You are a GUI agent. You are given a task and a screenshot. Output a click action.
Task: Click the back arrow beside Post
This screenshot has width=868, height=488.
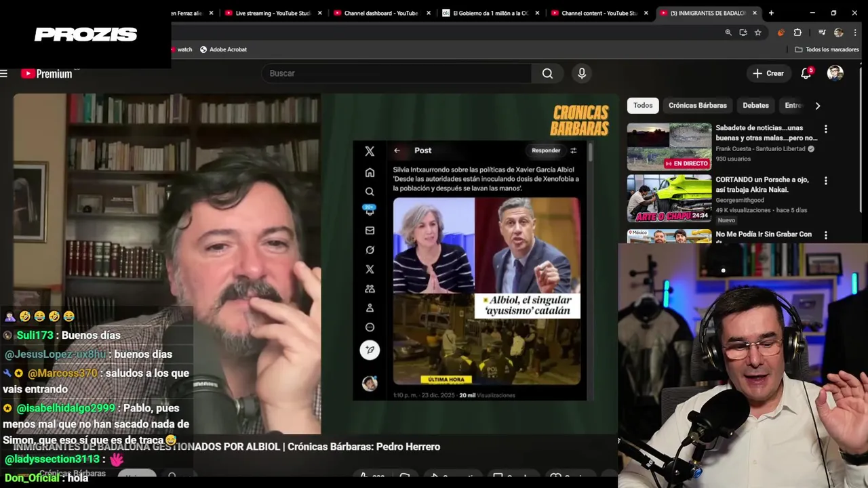(x=397, y=150)
